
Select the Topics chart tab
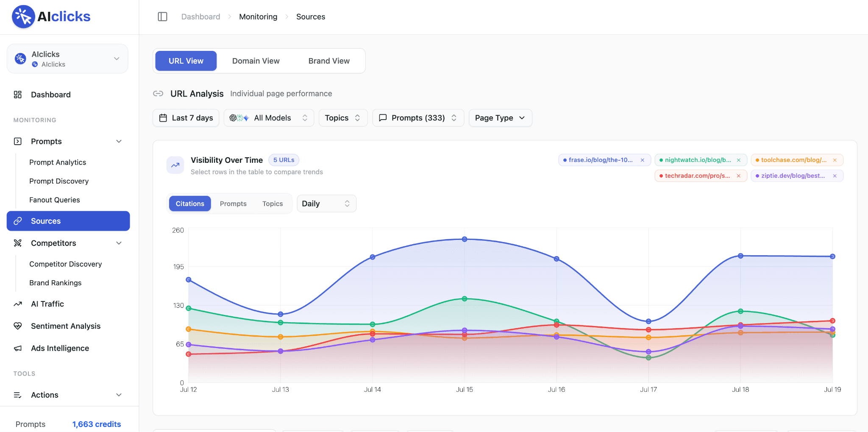273,203
